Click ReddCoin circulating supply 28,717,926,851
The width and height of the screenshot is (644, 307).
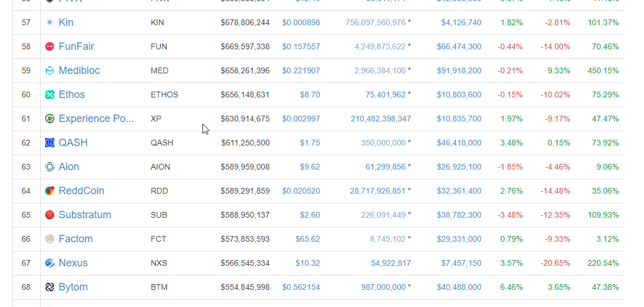(378, 191)
